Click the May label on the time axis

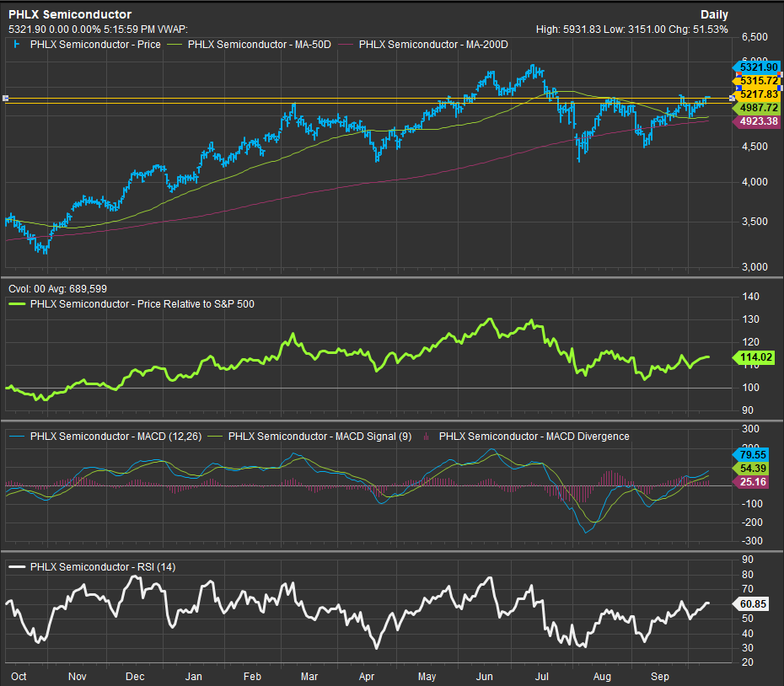click(x=427, y=677)
